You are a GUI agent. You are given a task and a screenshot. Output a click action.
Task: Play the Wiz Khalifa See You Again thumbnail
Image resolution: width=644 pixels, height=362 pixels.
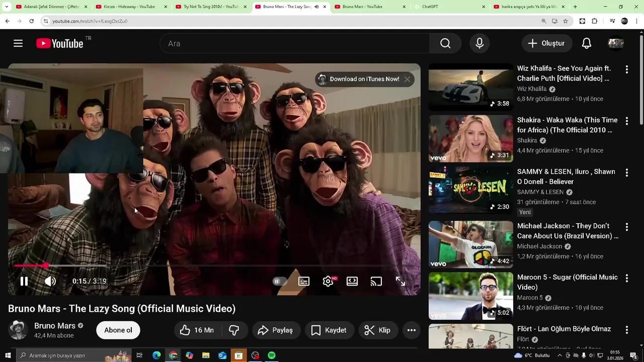click(471, 87)
